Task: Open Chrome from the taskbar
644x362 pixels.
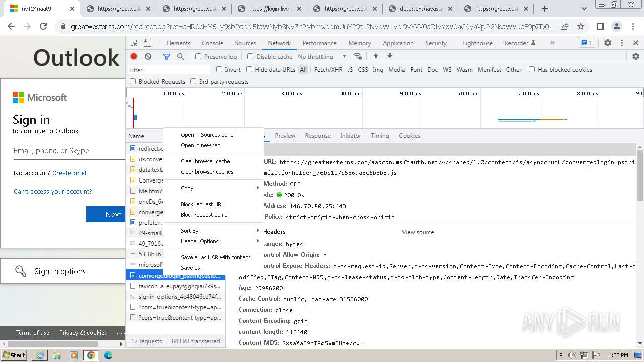Action: pos(91,355)
